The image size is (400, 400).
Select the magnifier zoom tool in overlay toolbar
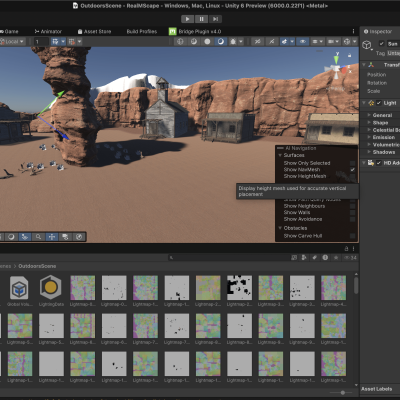click(x=38, y=237)
